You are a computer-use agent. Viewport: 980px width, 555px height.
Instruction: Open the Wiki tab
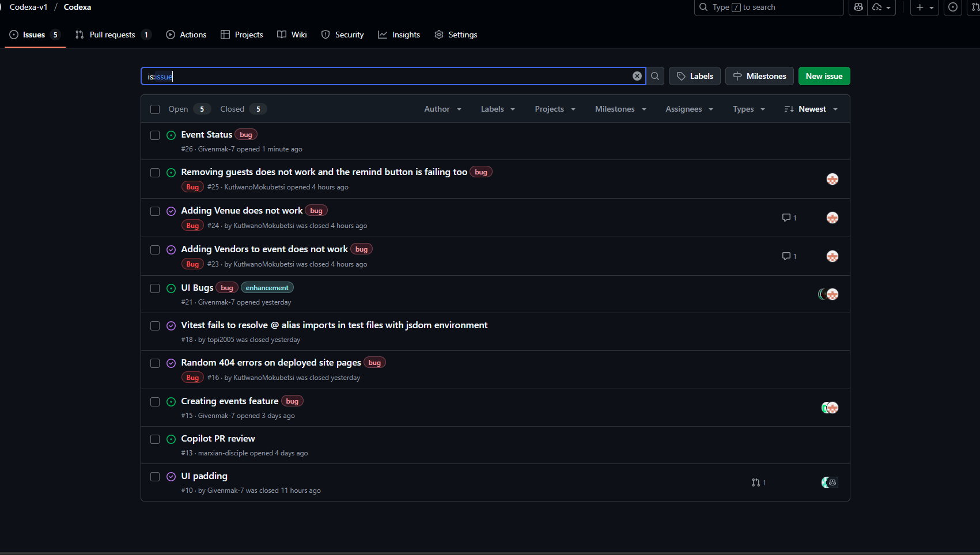[x=292, y=35]
